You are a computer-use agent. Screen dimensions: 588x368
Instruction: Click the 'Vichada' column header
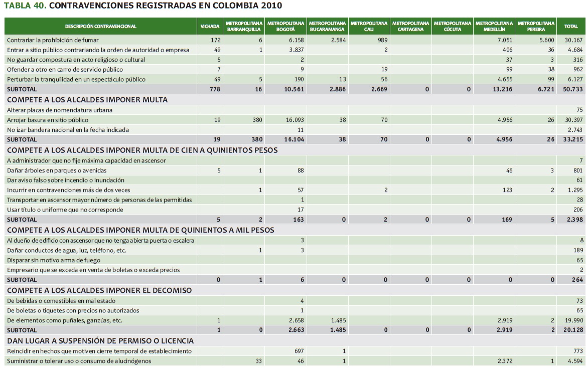pos(210,26)
